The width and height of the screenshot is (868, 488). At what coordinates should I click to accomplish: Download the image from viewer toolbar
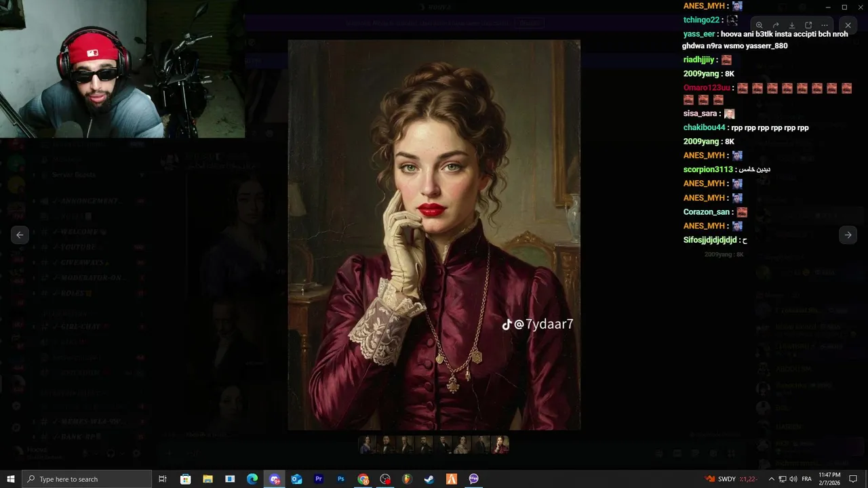coord(792,25)
